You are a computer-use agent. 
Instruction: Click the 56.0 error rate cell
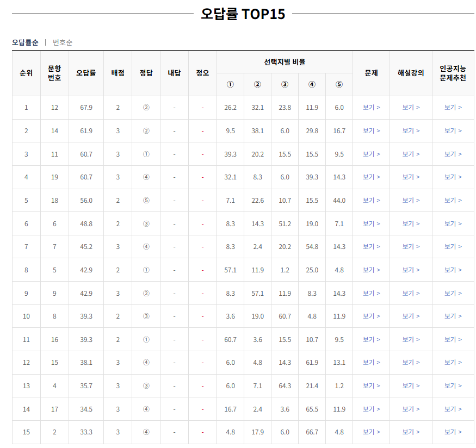(x=86, y=201)
